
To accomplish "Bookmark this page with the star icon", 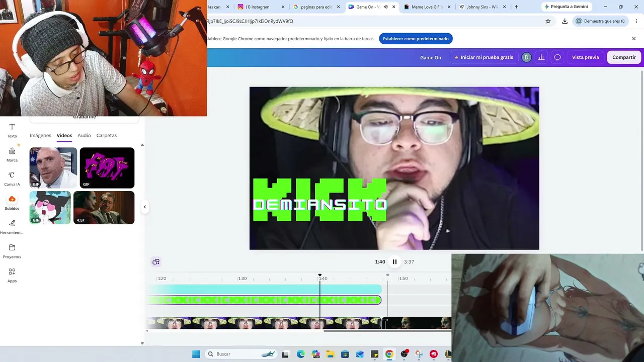I will [548, 21].
